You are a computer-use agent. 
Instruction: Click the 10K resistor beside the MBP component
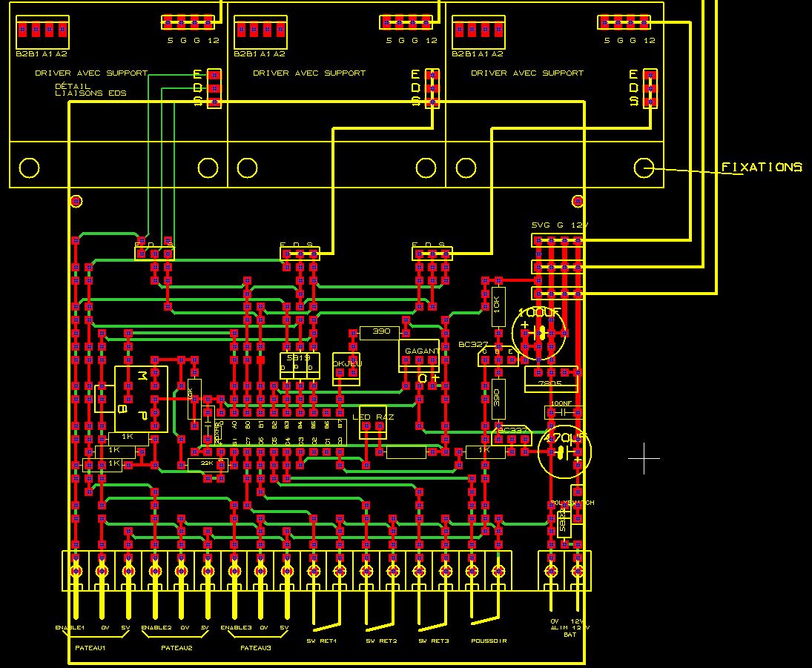pos(194,400)
